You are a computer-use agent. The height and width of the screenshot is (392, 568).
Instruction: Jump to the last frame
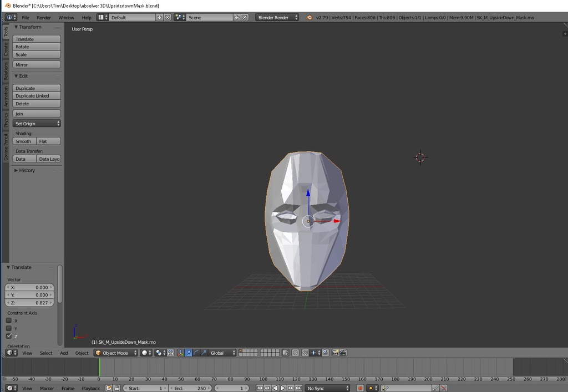point(298,388)
